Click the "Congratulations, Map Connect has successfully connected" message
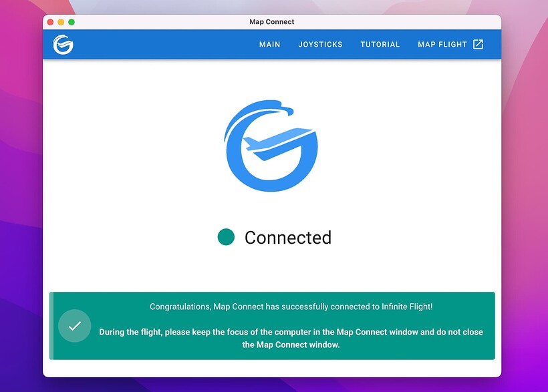 click(x=291, y=307)
